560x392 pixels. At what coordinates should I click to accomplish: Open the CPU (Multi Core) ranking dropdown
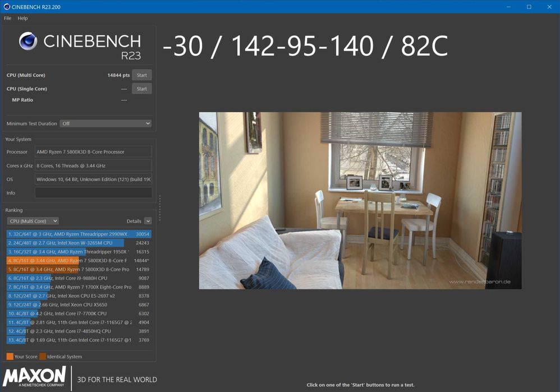tap(33, 221)
